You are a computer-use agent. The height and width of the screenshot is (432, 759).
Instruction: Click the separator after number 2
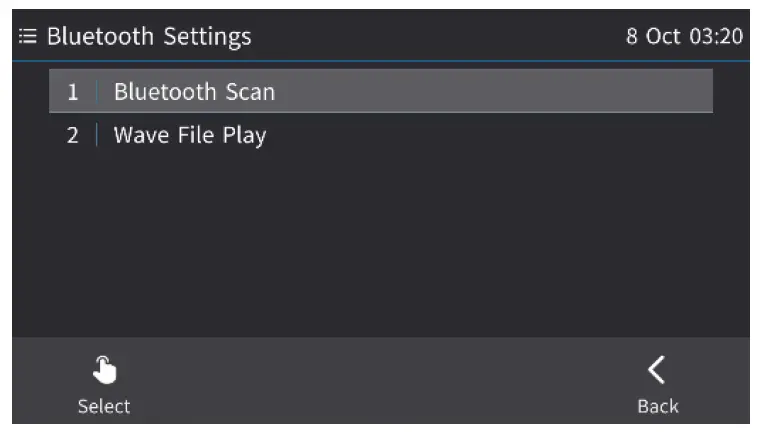pos(97,135)
